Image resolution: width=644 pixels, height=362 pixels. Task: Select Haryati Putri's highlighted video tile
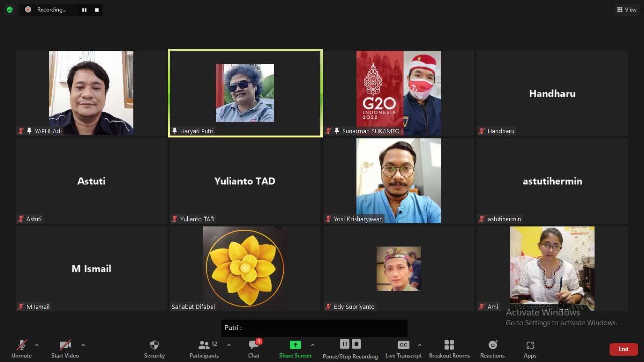coord(245,93)
